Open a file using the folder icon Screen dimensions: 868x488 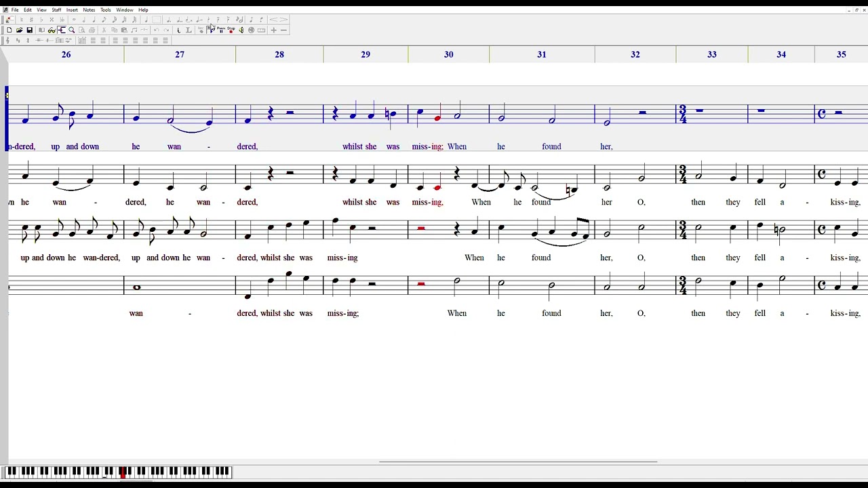[19, 30]
